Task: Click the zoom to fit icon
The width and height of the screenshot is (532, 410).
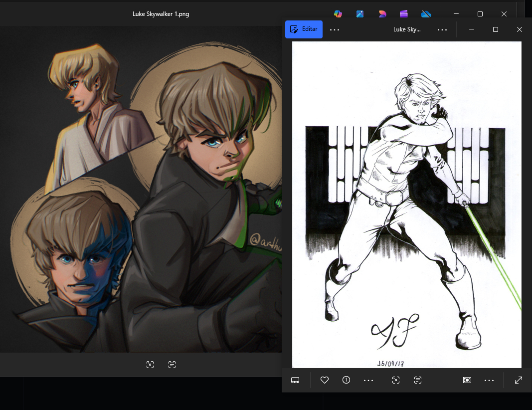Action: [x=467, y=380]
